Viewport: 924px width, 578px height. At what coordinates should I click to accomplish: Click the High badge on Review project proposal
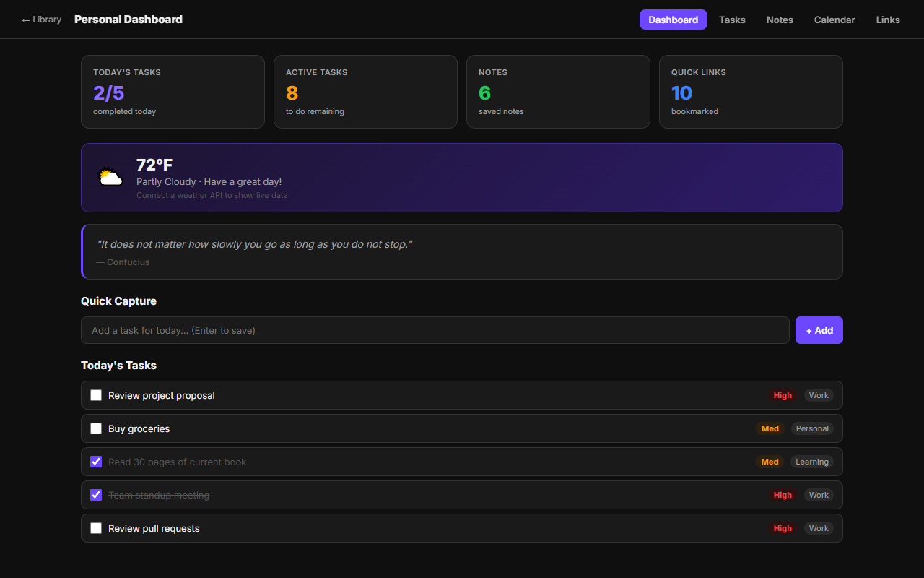783,395
